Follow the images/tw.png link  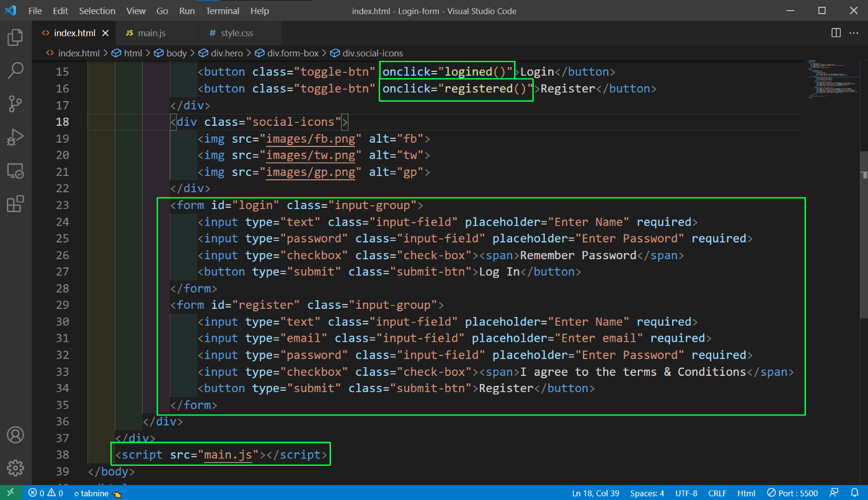311,155
